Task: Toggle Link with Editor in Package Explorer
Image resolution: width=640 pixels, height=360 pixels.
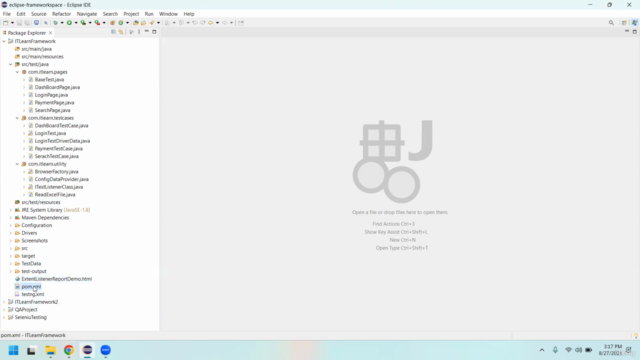Action: click(x=121, y=32)
